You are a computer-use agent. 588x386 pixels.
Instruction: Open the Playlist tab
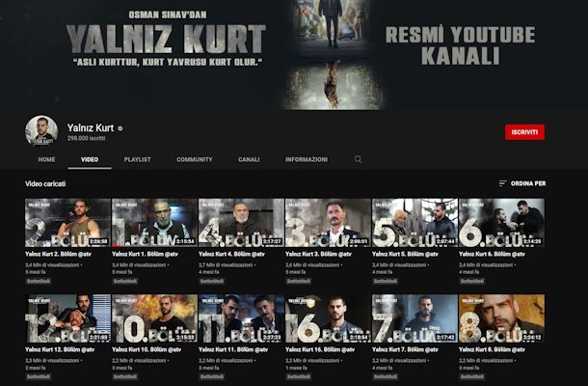[x=137, y=159]
